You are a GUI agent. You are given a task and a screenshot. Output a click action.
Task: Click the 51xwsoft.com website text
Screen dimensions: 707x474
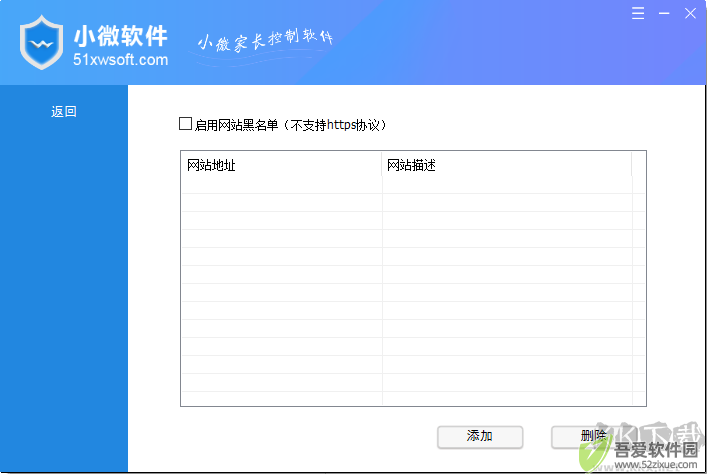coord(120,60)
